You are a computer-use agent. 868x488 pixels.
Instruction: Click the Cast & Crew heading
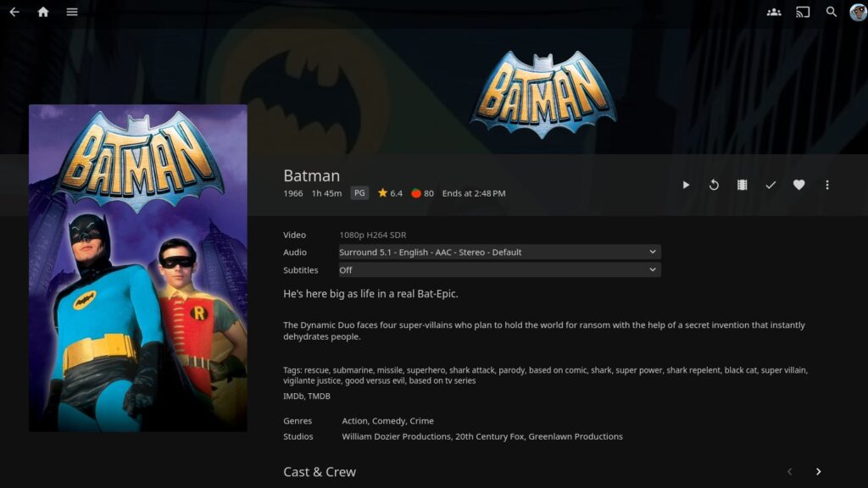coord(320,472)
